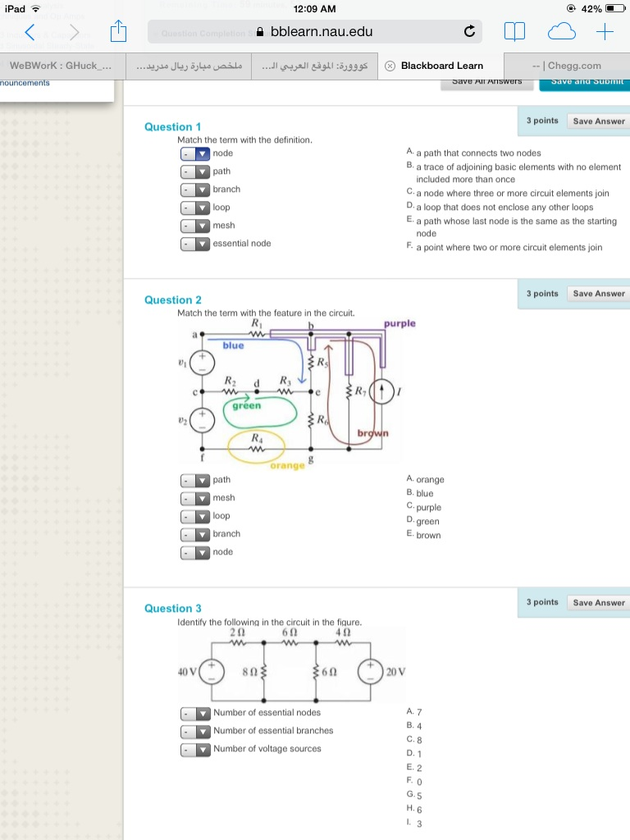Screen dimensions: 630x840
Task: Open the Number of voltage sources dropdown
Action: (195, 750)
